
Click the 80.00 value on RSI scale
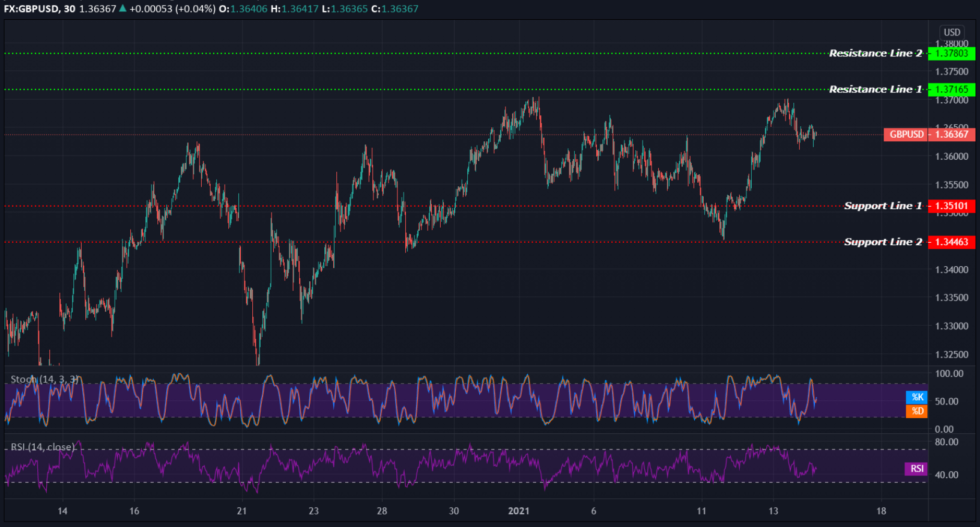(947, 442)
